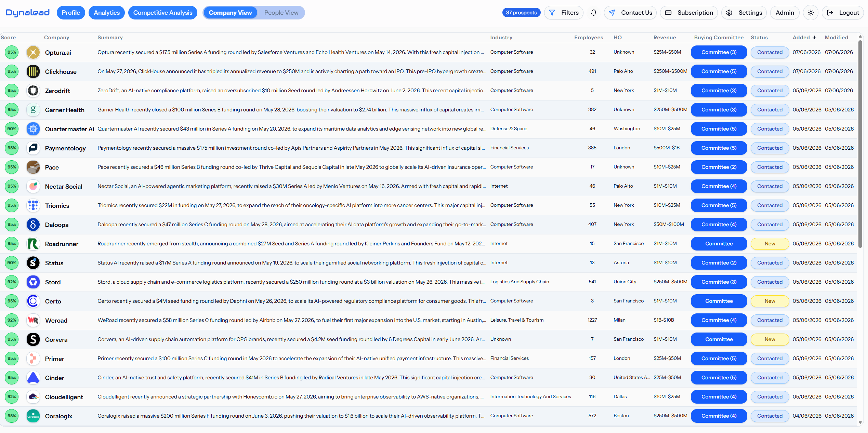The width and height of the screenshot is (868, 433).
Task: Open Clickhouse's Committee (5) button
Action: (719, 71)
